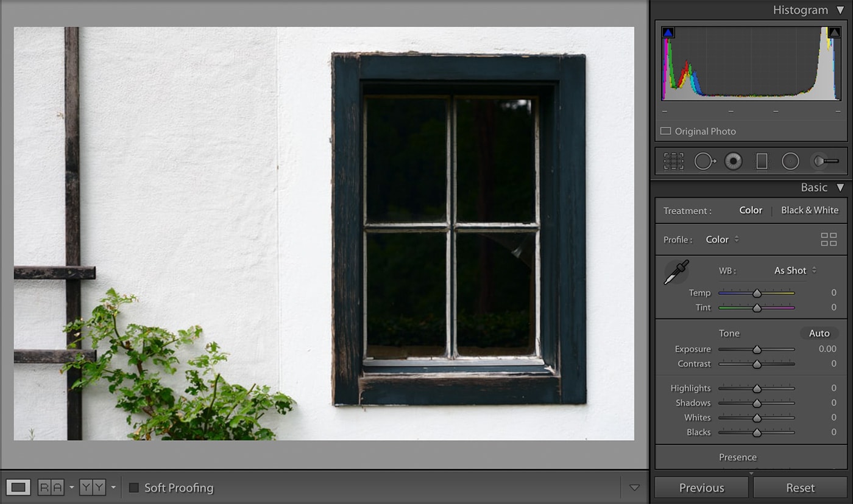
Task: Pick the White Balance Selector eyedropper
Action: pyautogui.click(x=676, y=272)
